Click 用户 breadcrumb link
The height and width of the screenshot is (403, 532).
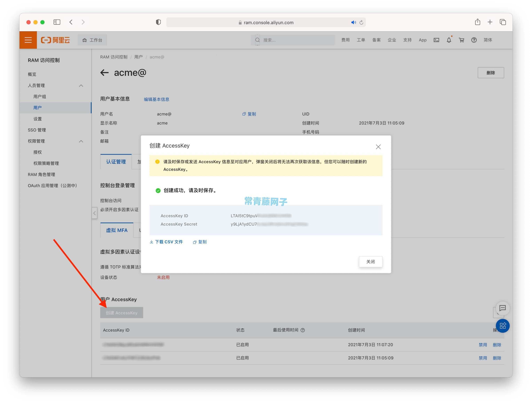[x=138, y=57]
